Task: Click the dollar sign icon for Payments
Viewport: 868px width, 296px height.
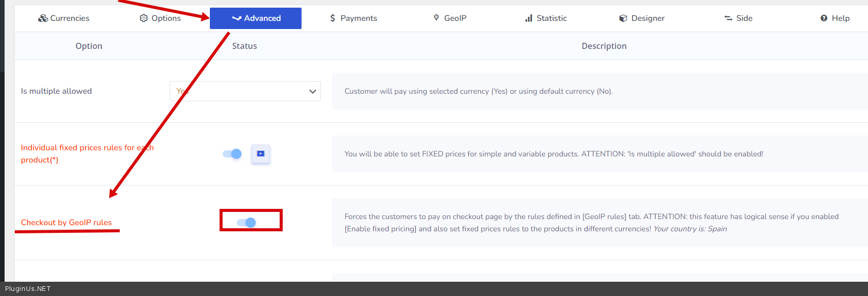Action: pyautogui.click(x=333, y=18)
